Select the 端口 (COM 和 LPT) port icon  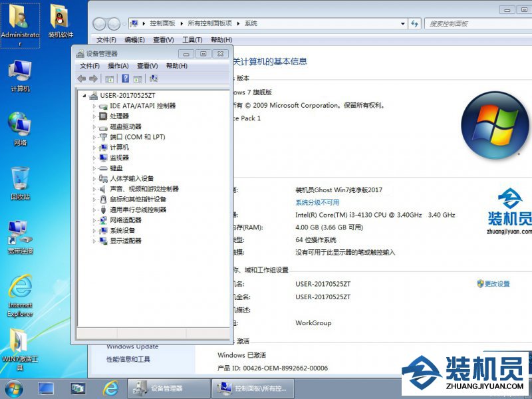[x=103, y=137]
